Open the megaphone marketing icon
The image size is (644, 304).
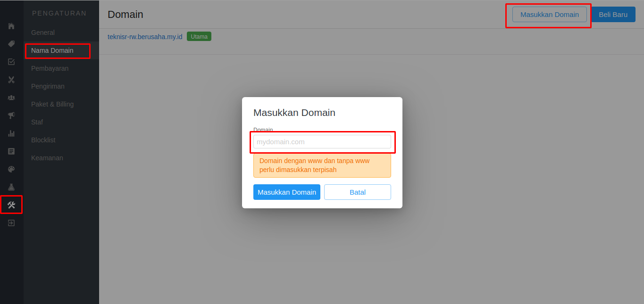tap(11, 115)
